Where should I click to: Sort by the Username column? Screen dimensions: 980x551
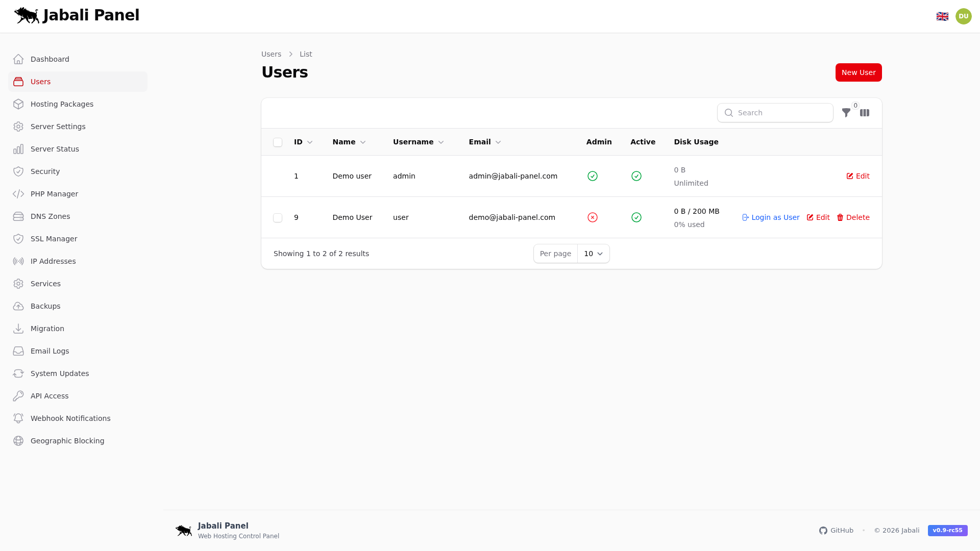point(418,142)
